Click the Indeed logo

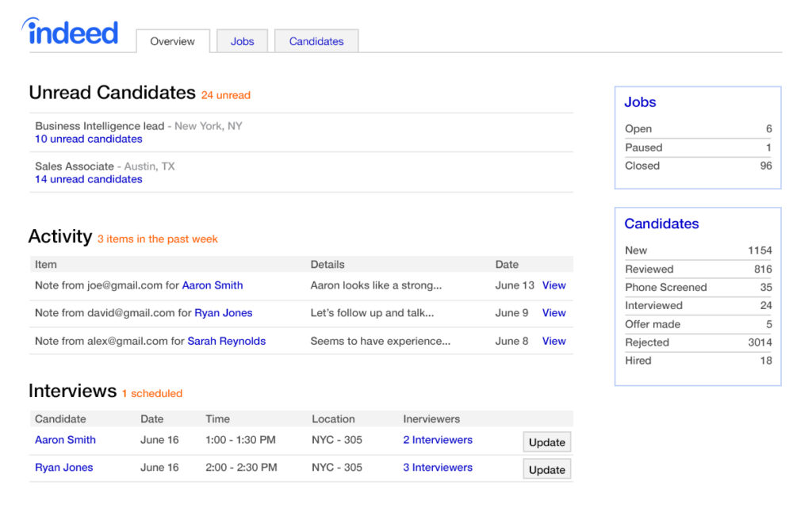[71, 32]
